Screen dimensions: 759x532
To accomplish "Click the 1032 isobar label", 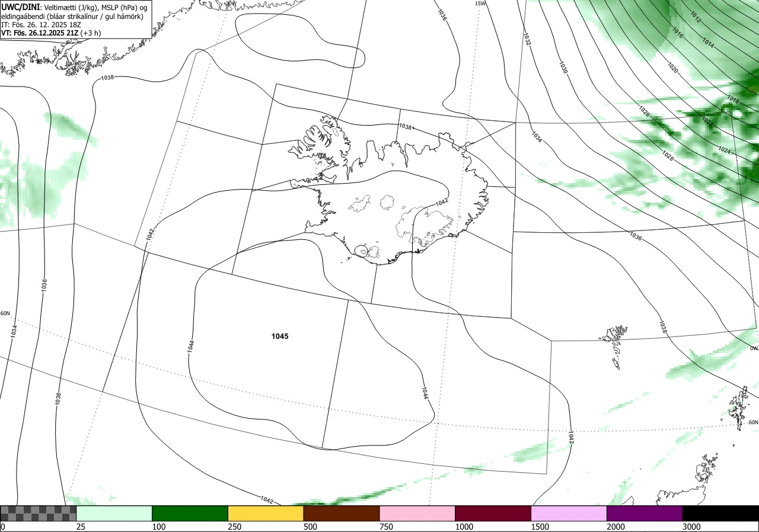I will 527,39.
